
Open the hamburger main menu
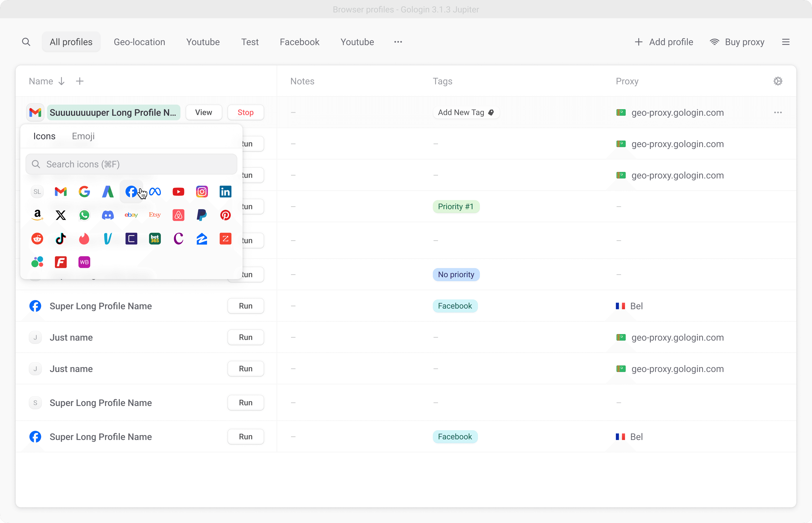tap(785, 42)
